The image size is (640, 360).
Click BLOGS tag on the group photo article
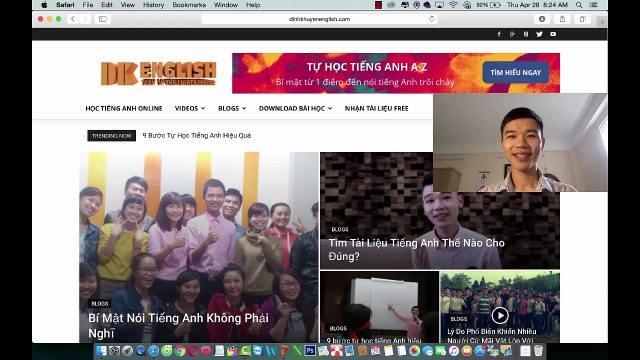coord(100,303)
